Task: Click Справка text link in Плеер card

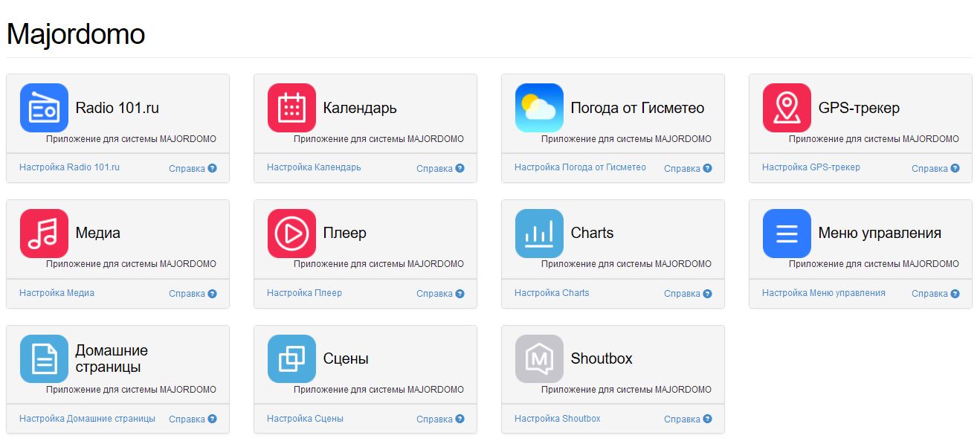Action: (x=434, y=294)
